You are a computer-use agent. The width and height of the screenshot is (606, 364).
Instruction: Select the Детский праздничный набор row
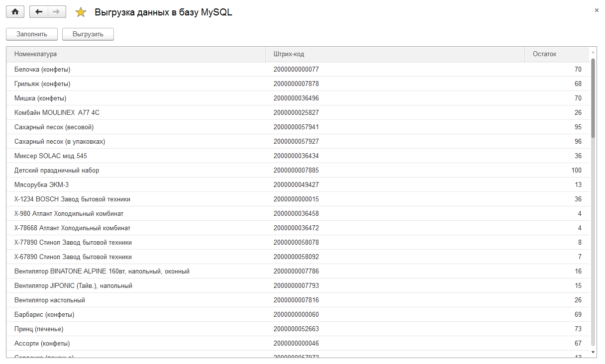57,171
